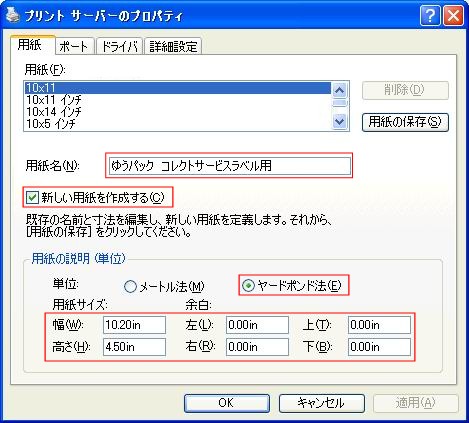Click the help question mark icon
469x423 pixels.
430,15
